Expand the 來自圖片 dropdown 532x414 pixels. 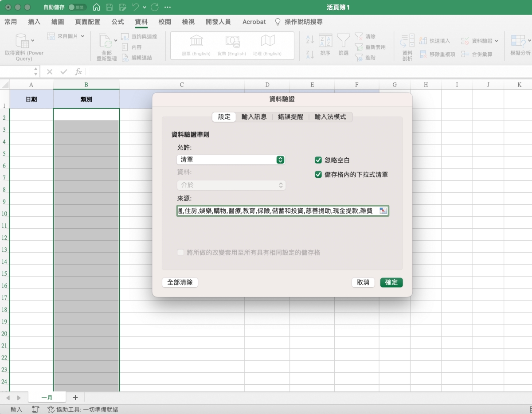coord(82,36)
